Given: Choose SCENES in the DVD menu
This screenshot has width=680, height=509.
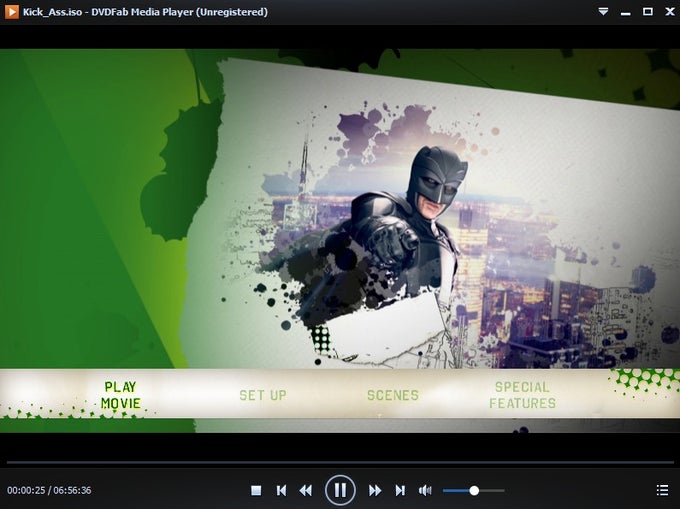Looking at the screenshot, I should [x=393, y=395].
